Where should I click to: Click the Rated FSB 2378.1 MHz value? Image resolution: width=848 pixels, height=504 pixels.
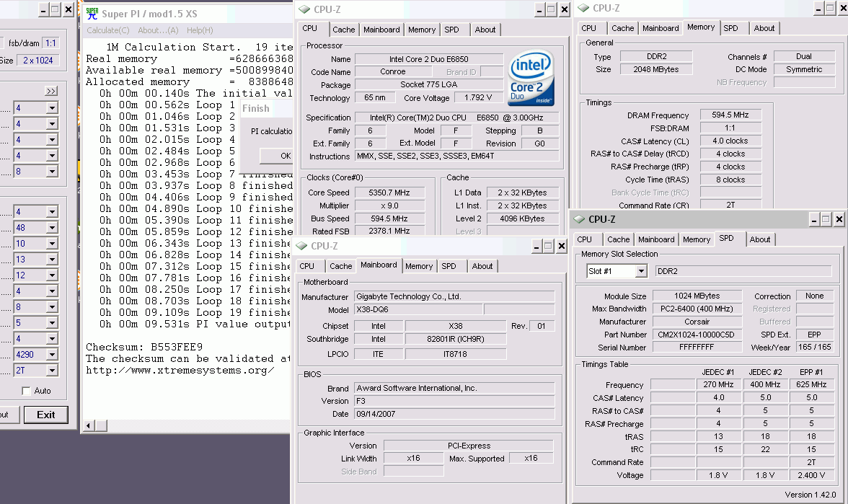pyautogui.click(x=389, y=231)
